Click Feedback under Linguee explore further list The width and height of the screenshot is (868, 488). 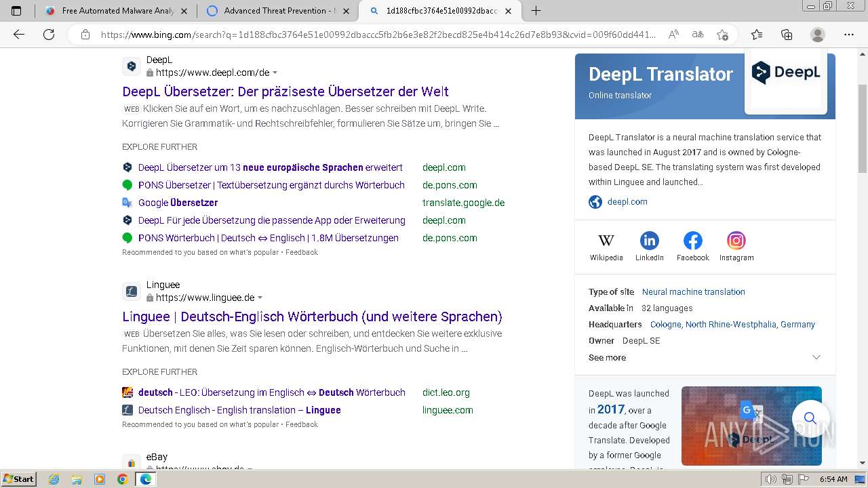tap(302, 424)
